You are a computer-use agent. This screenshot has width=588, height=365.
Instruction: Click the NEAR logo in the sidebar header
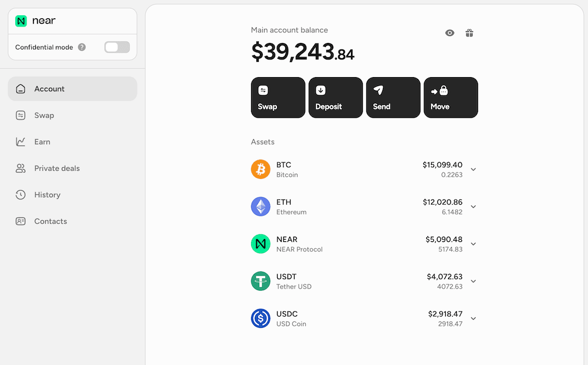[21, 21]
